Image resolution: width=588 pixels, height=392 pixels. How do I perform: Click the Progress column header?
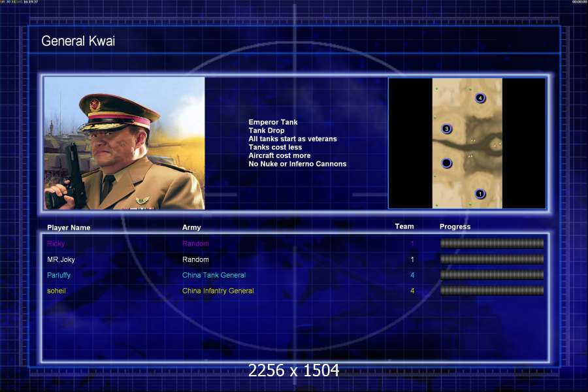pyautogui.click(x=455, y=227)
